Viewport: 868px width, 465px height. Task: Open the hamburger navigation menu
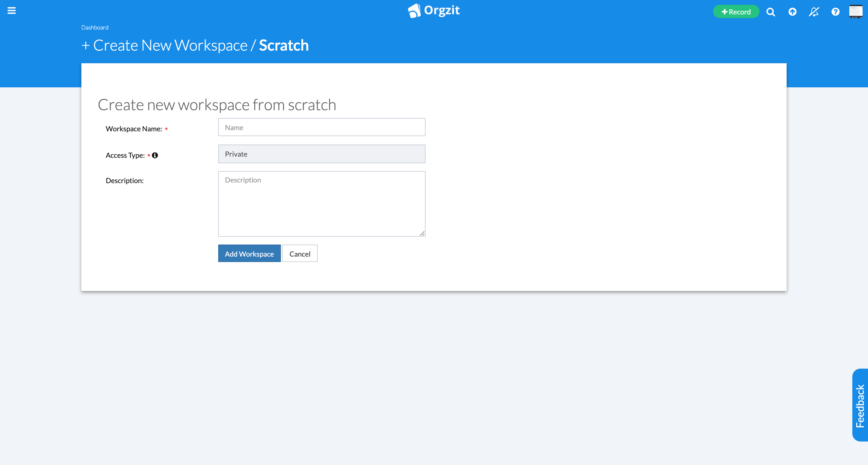pos(12,11)
